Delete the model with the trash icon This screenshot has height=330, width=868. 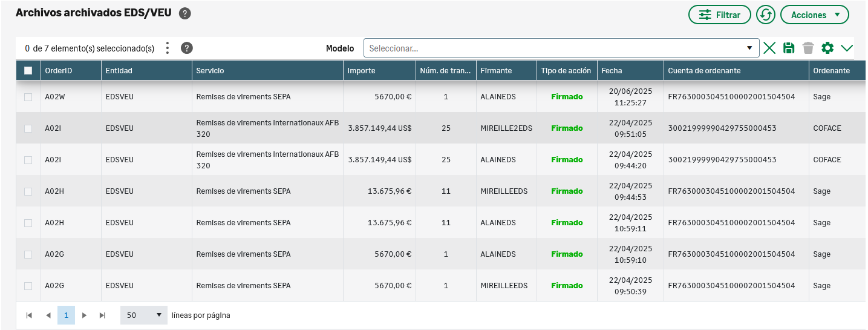808,48
